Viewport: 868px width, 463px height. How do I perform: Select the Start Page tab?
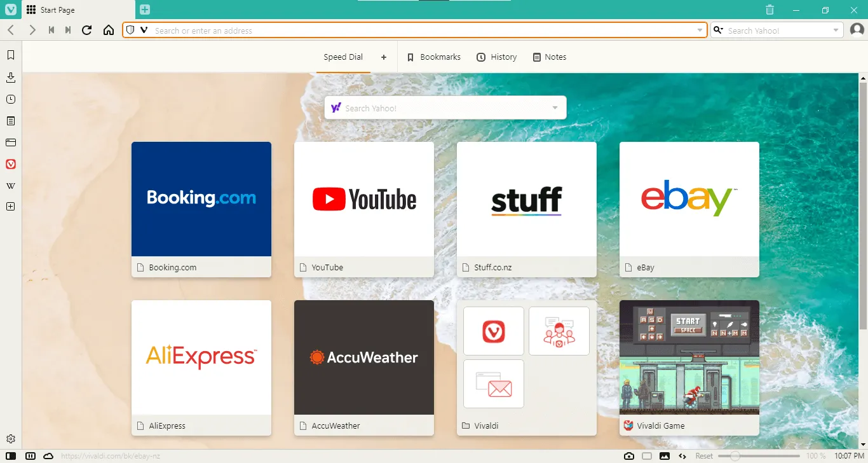click(x=79, y=10)
